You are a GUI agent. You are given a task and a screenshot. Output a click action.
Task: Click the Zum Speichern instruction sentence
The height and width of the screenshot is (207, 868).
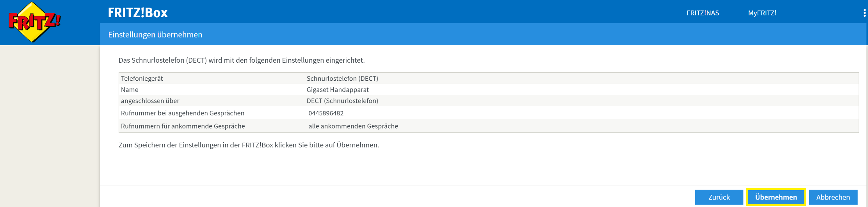(x=249, y=145)
